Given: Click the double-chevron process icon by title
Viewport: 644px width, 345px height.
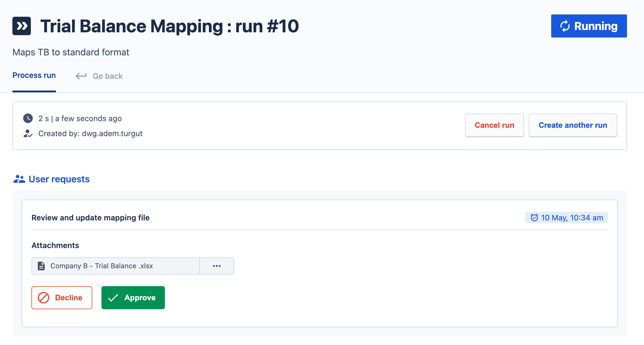Looking at the screenshot, I should tap(22, 26).
